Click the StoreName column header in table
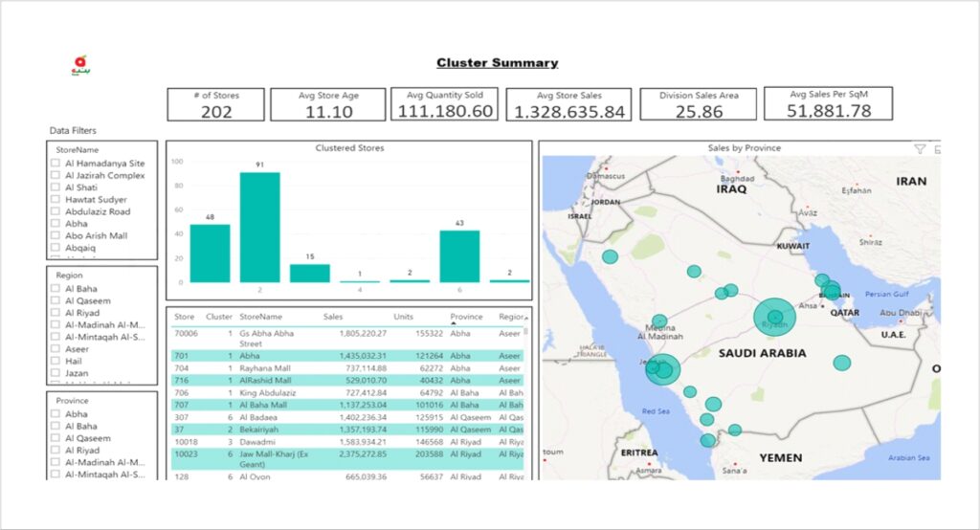Viewport: 980px width, 530px height. coord(260,317)
